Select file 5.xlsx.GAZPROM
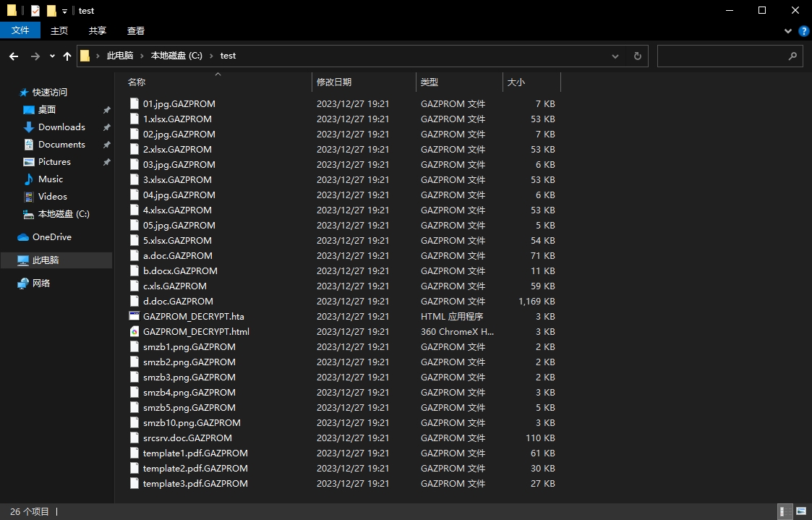 [x=177, y=240]
